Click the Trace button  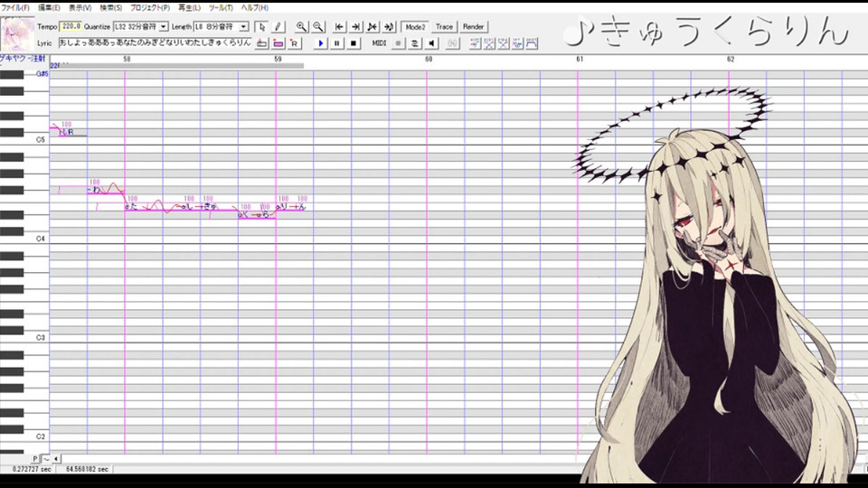tap(444, 26)
